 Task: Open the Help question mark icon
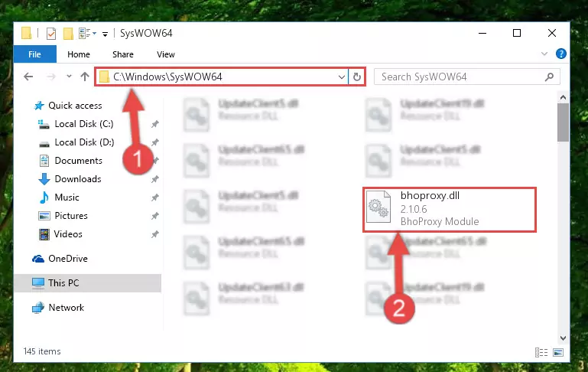click(561, 54)
